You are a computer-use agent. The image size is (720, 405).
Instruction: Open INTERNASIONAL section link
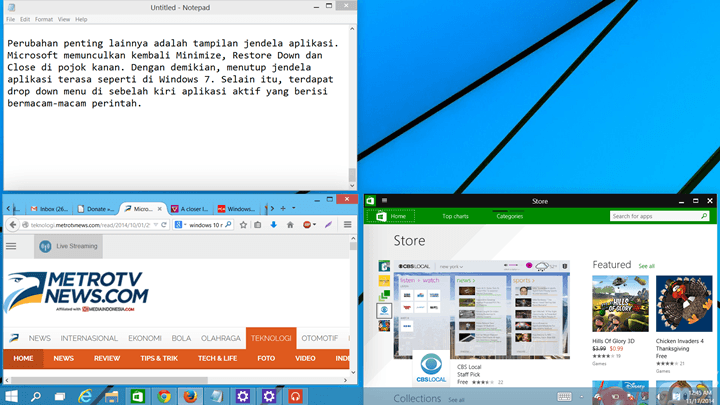point(89,338)
